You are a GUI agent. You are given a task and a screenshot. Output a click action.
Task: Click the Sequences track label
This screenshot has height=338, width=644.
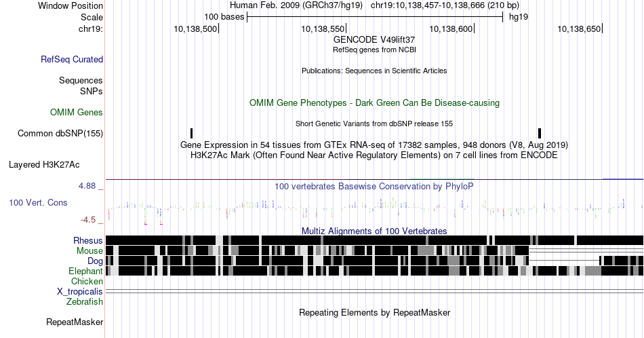click(81, 80)
